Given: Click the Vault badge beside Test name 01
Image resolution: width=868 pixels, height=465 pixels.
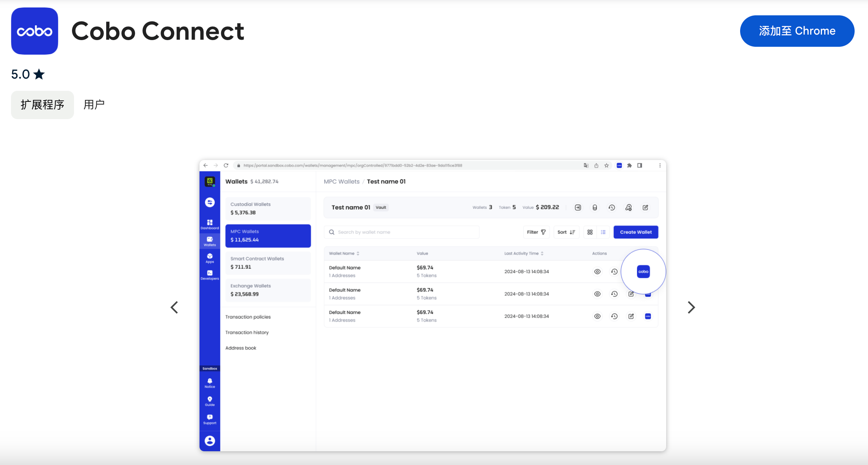Looking at the screenshot, I should click(x=381, y=208).
